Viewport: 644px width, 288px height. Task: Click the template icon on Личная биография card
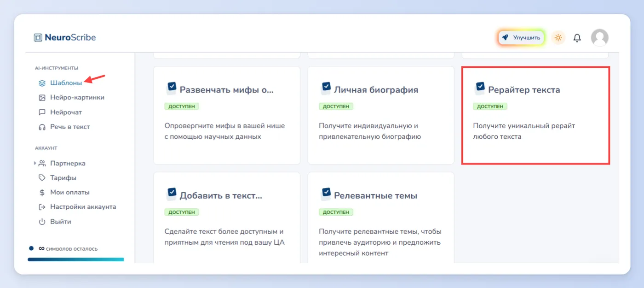325,88
